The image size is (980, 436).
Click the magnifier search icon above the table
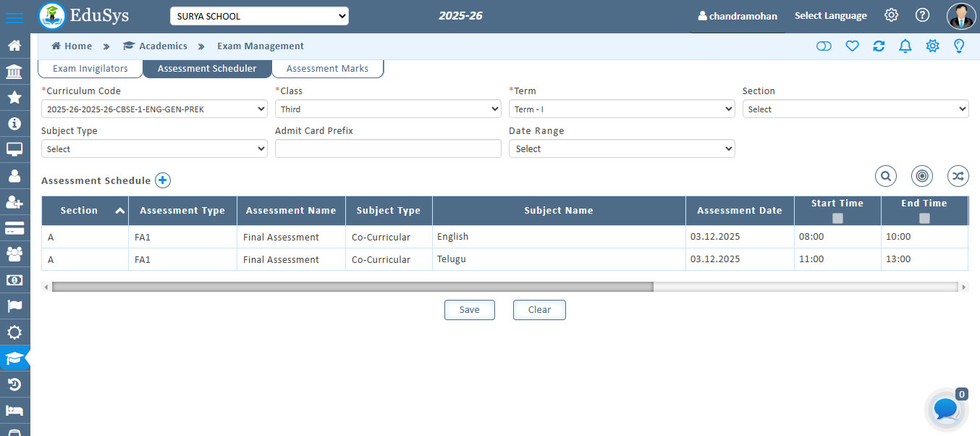coord(885,176)
